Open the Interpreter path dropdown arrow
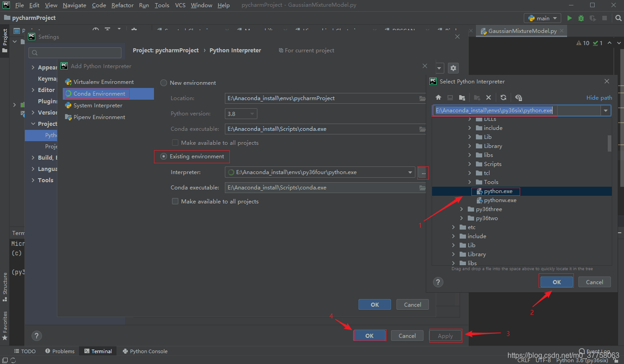624x364 pixels. (410, 172)
